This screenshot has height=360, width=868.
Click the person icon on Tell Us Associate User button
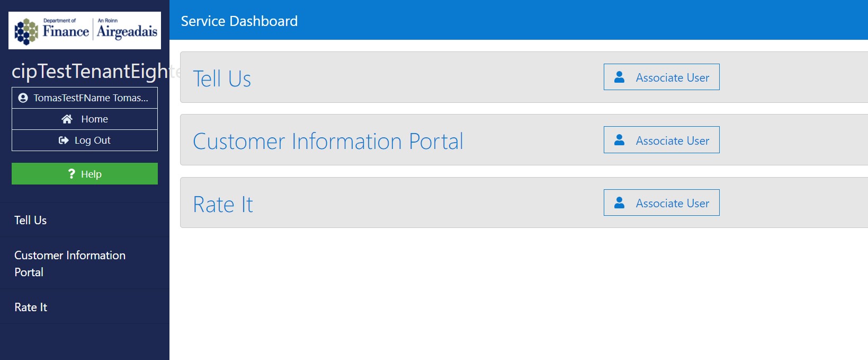point(619,76)
